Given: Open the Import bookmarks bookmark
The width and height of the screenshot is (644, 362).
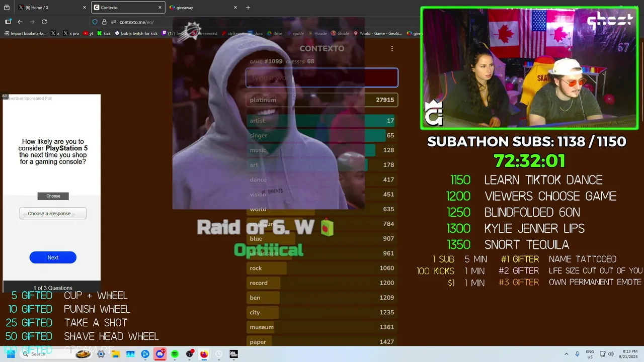Looking at the screenshot, I should [25, 33].
